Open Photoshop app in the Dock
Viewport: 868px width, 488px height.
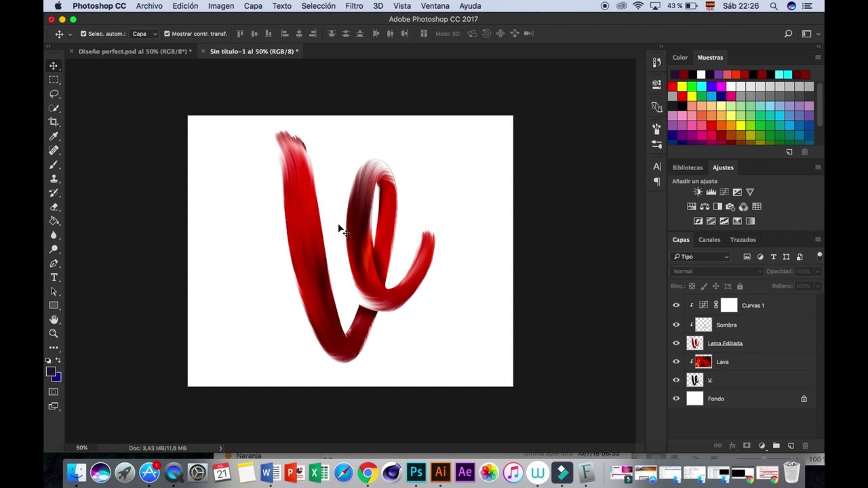[x=416, y=472]
